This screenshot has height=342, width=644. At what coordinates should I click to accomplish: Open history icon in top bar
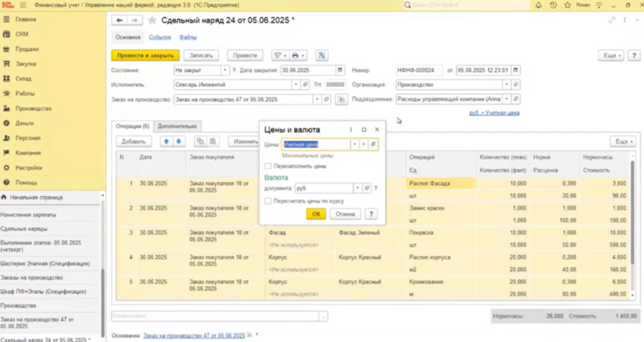coord(553,5)
